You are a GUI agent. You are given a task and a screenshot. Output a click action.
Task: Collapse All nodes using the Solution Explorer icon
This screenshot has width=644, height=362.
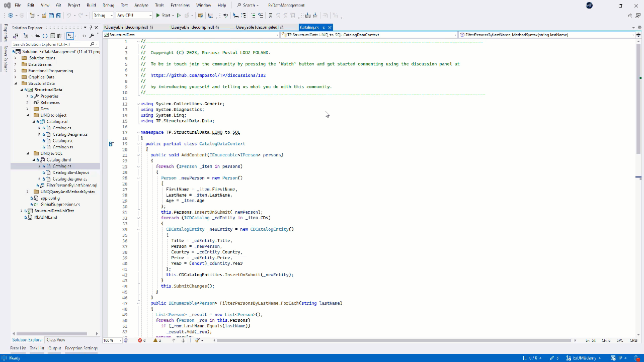tap(52, 36)
